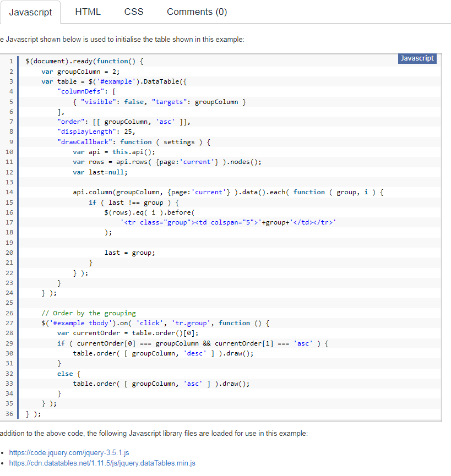Show the Comments (0) tab
Screen dimensions: 451x476
tap(197, 12)
